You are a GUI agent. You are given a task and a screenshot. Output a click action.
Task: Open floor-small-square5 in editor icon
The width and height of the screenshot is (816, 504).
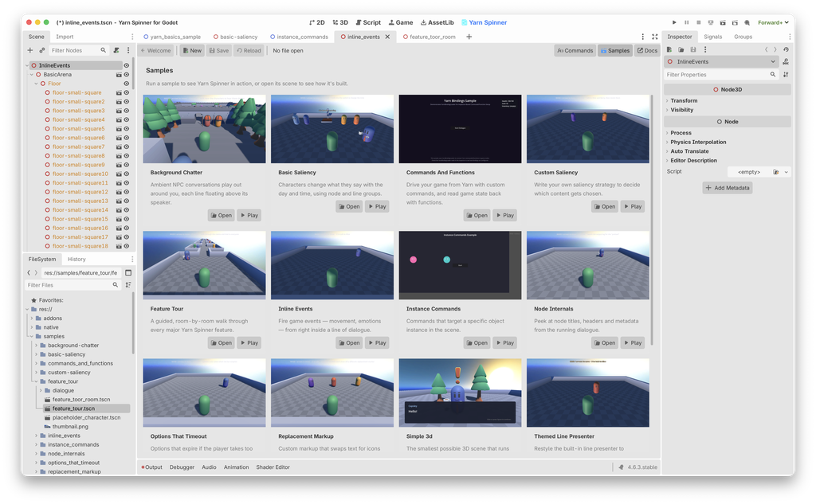pos(119,128)
